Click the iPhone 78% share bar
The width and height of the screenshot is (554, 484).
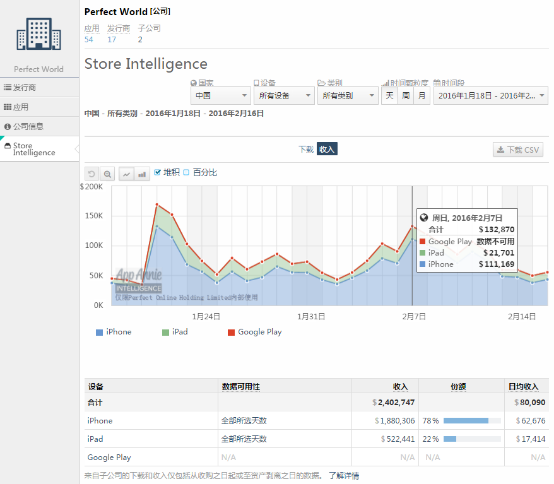(472, 420)
